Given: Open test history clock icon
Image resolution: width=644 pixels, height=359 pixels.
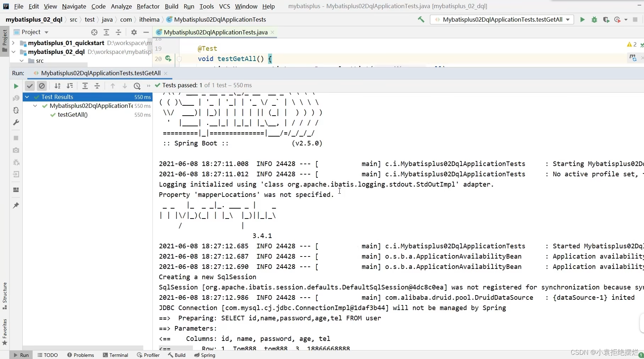Looking at the screenshot, I should 137,86.
